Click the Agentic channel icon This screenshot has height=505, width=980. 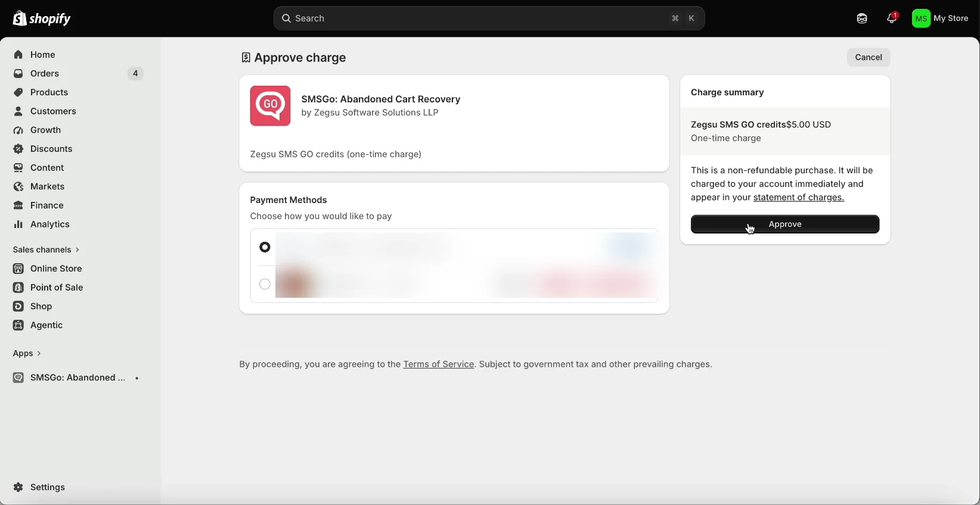click(18, 325)
